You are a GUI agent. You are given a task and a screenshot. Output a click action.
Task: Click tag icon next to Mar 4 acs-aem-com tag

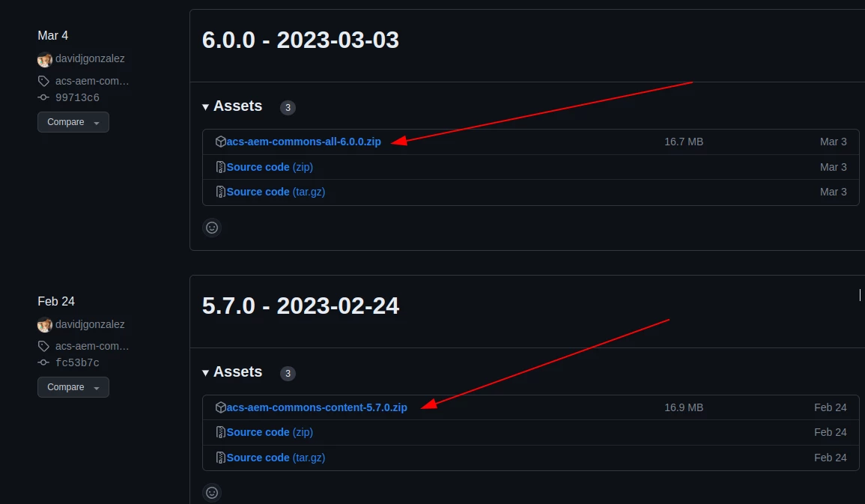(43, 81)
